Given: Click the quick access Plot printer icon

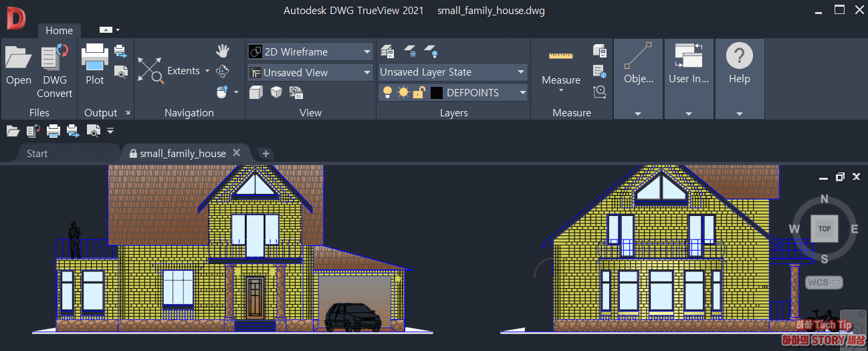Looking at the screenshot, I should tap(53, 130).
